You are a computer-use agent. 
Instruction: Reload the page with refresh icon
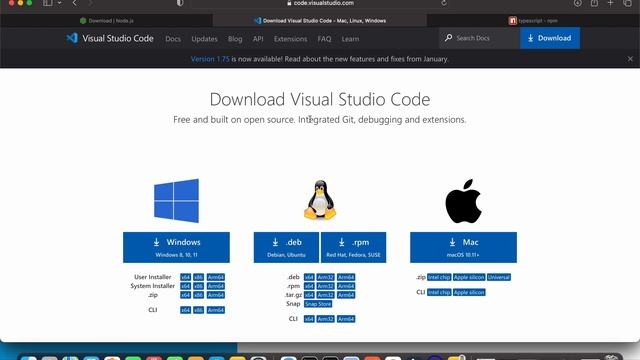pyautogui.click(x=444, y=3)
